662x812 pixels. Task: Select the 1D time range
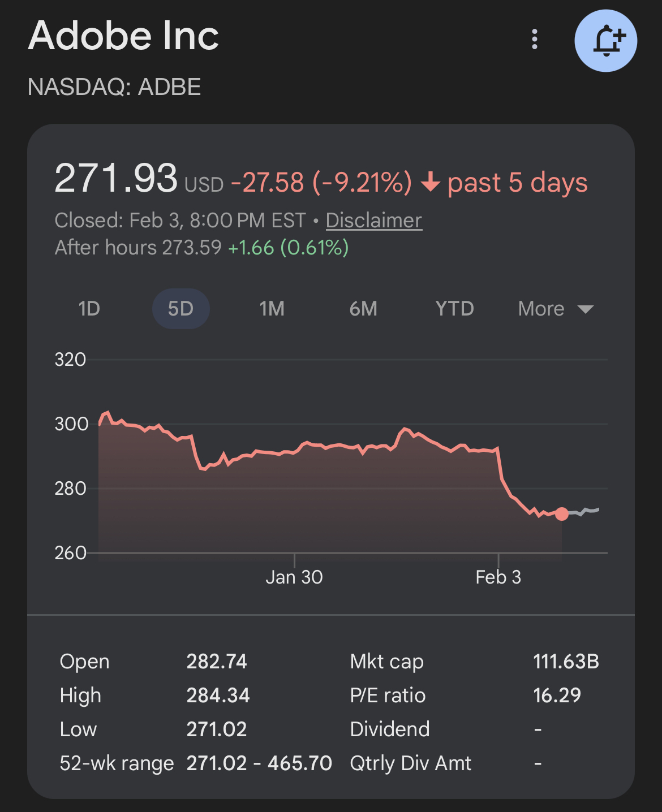[89, 309]
